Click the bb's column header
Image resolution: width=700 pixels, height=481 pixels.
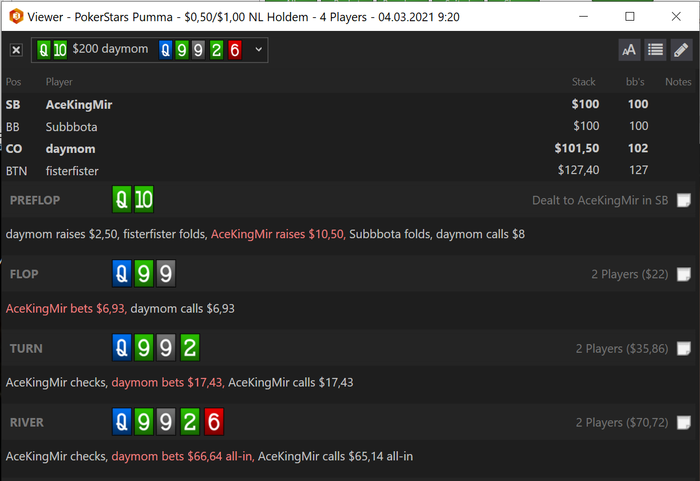[x=635, y=82]
